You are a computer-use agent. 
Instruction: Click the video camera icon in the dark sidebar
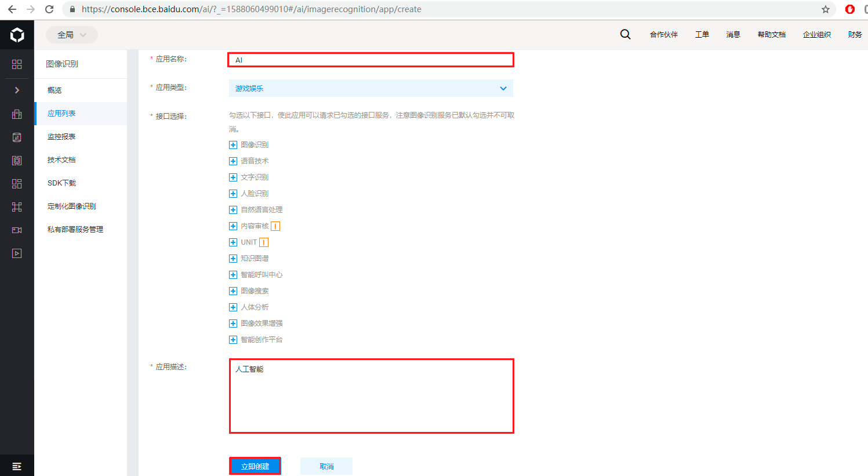tap(17, 230)
